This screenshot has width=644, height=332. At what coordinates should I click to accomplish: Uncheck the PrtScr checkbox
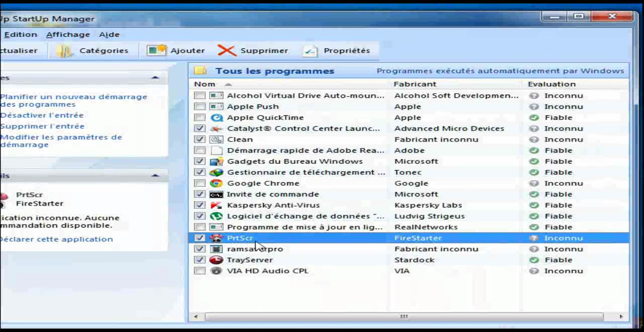tap(200, 238)
